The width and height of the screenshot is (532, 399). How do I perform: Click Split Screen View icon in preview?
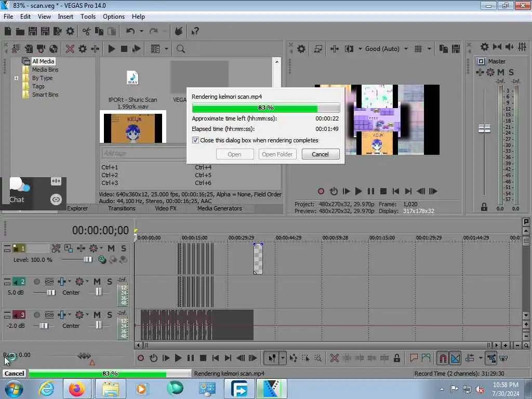(349, 49)
